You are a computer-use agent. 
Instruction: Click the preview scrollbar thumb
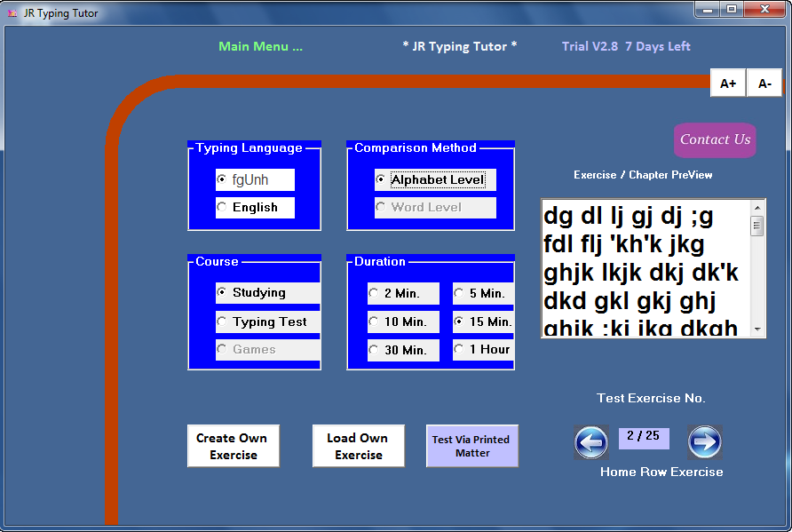click(757, 226)
